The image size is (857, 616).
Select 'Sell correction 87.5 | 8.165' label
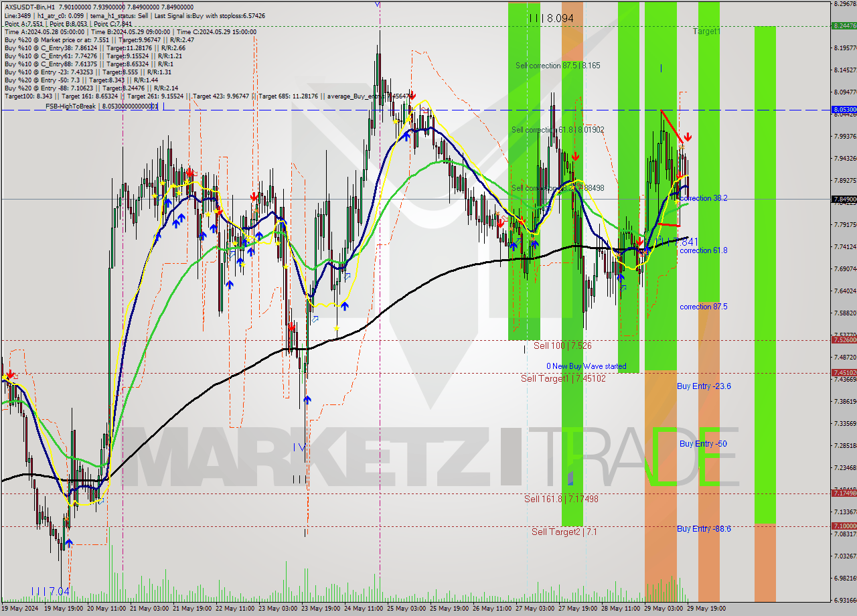click(558, 66)
